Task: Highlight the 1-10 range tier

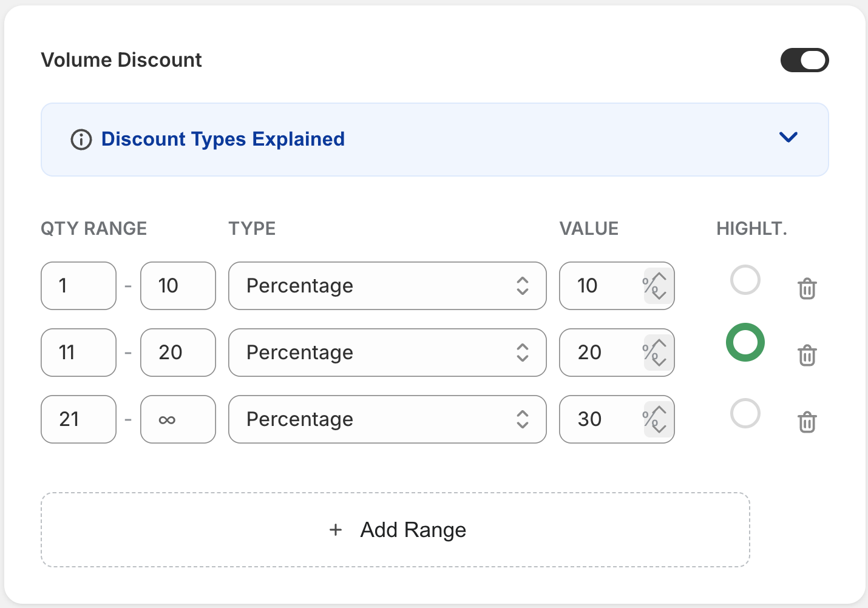Action: tap(745, 280)
